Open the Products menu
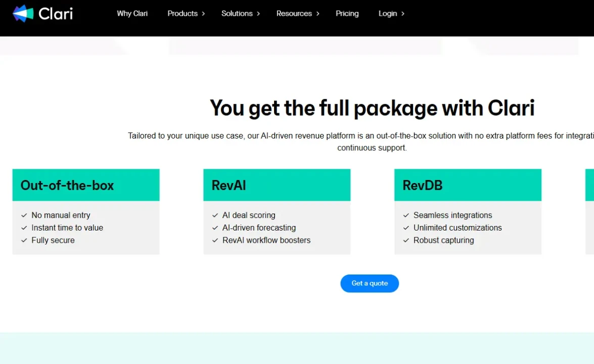The image size is (594, 364). click(182, 14)
